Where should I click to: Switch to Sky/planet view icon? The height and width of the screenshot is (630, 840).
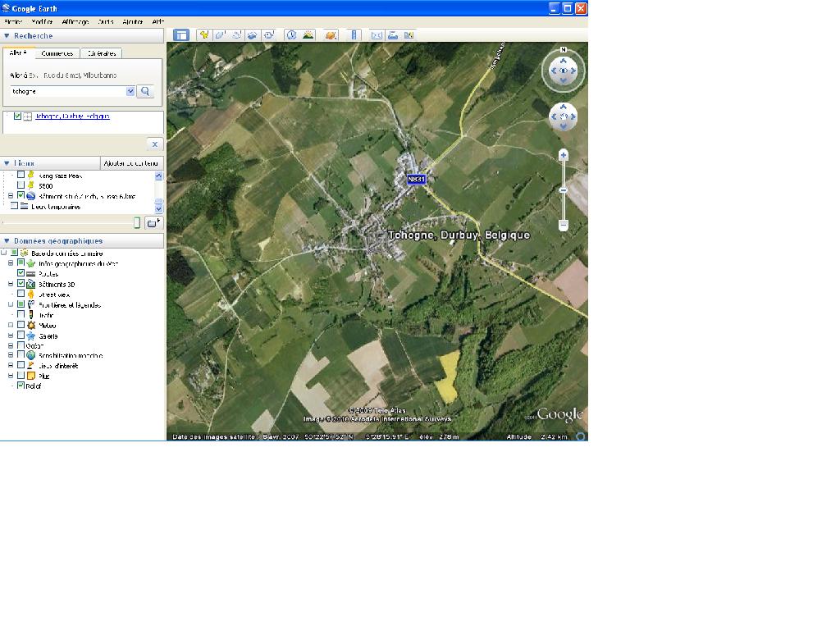(331, 35)
